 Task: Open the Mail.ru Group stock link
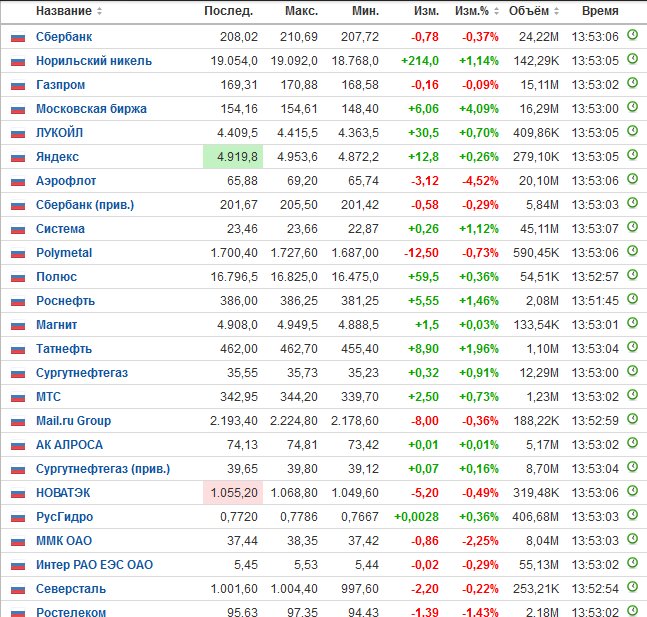(73, 421)
